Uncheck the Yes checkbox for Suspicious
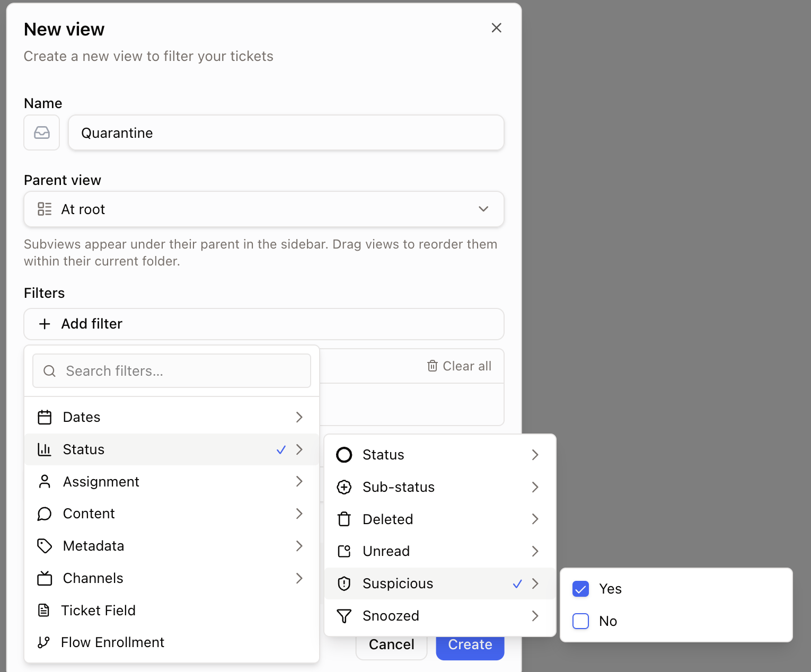This screenshot has height=672, width=811. point(580,589)
